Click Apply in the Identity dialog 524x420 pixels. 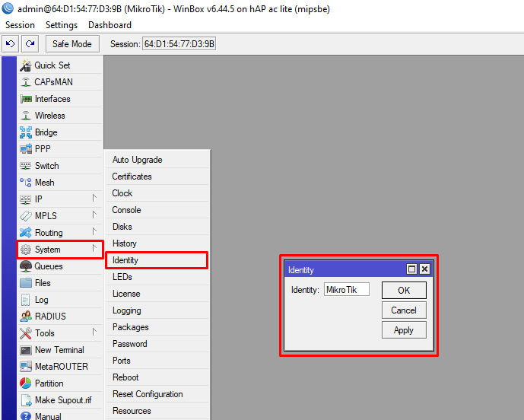pyautogui.click(x=404, y=330)
